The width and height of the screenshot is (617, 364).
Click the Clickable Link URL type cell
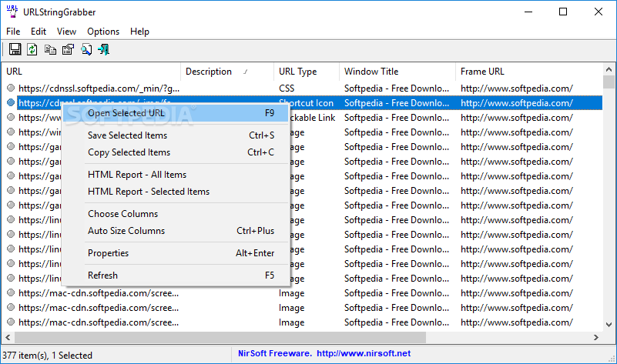pos(313,118)
